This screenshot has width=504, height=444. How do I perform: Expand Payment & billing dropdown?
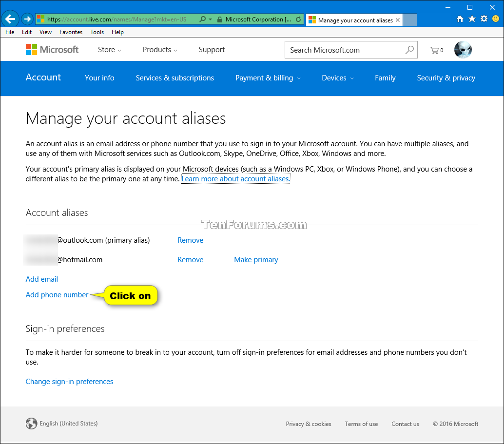pyautogui.click(x=268, y=78)
